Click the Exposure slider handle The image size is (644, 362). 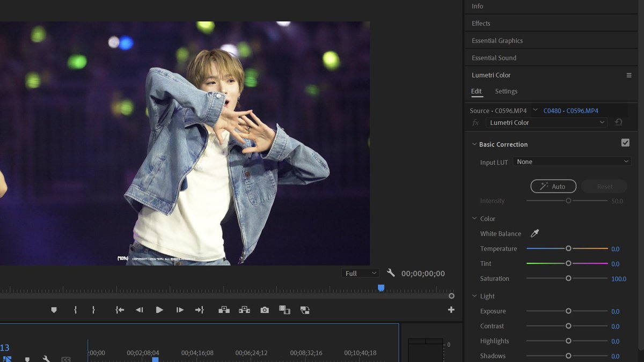[568, 311]
